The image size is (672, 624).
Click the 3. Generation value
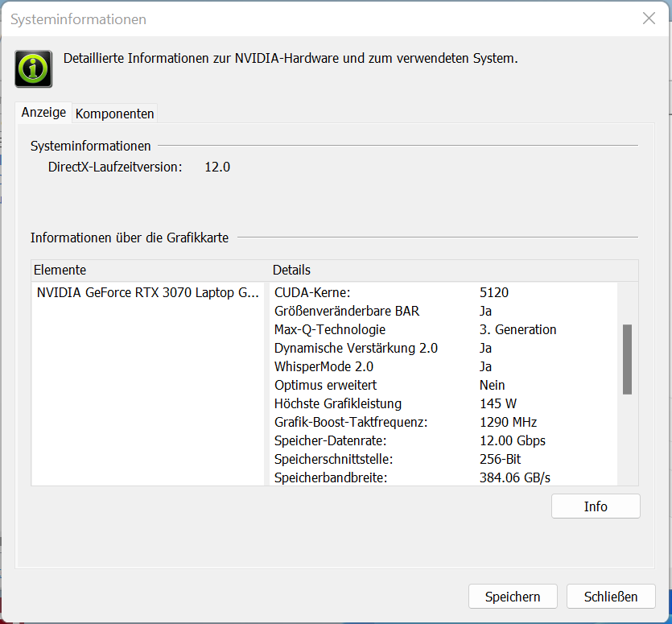coord(517,329)
